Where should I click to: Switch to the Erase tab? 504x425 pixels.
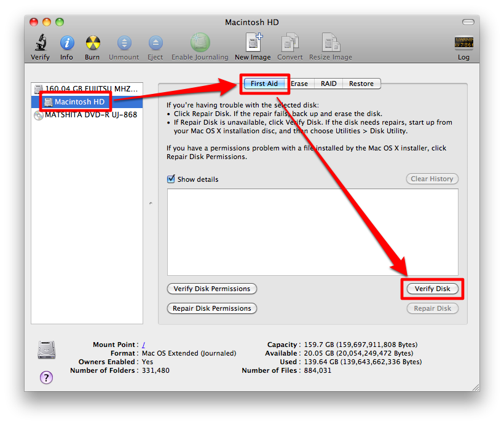coord(299,84)
